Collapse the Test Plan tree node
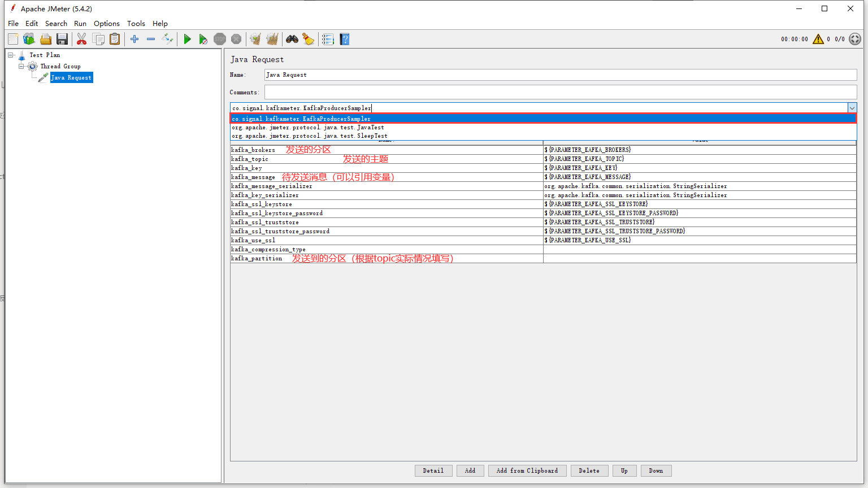Viewport: 868px width, 488px height. [x=10, y=55]
